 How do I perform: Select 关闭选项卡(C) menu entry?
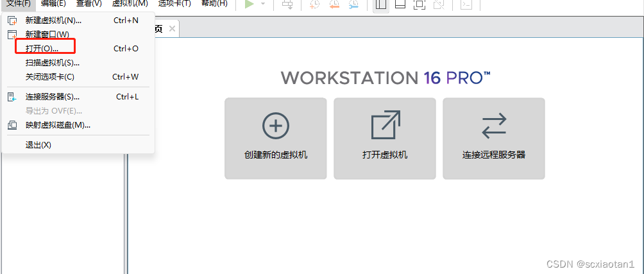[x=78, y=76]
